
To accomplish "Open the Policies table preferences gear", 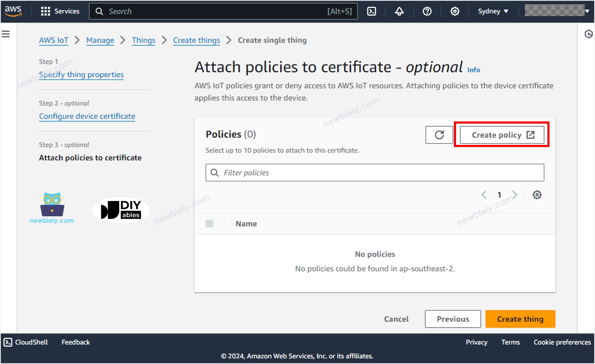I will click(x=537, y=195).
